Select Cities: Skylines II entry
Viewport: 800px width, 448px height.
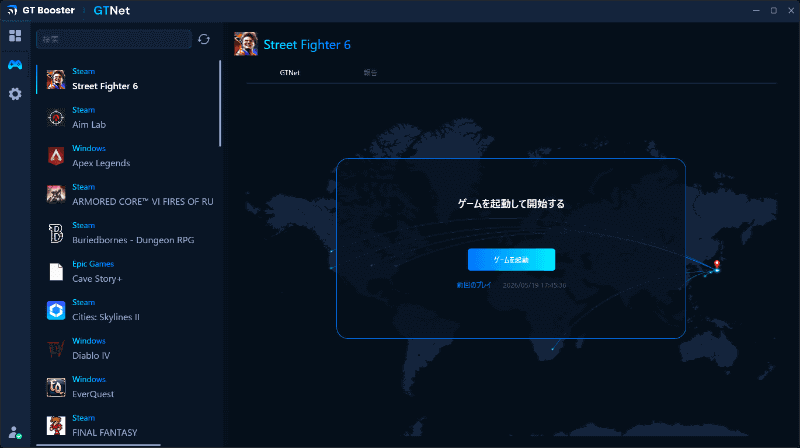pyautogui.click(x=128, y=310)
